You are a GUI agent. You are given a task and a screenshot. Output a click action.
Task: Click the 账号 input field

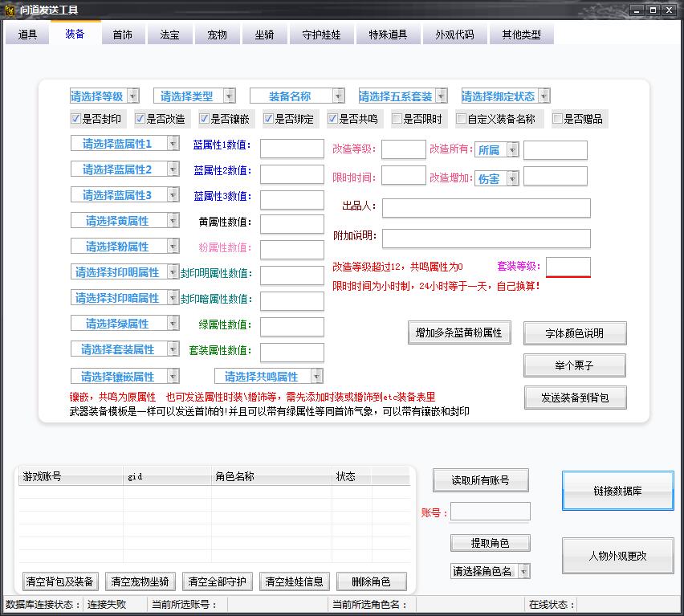(491, 512)
